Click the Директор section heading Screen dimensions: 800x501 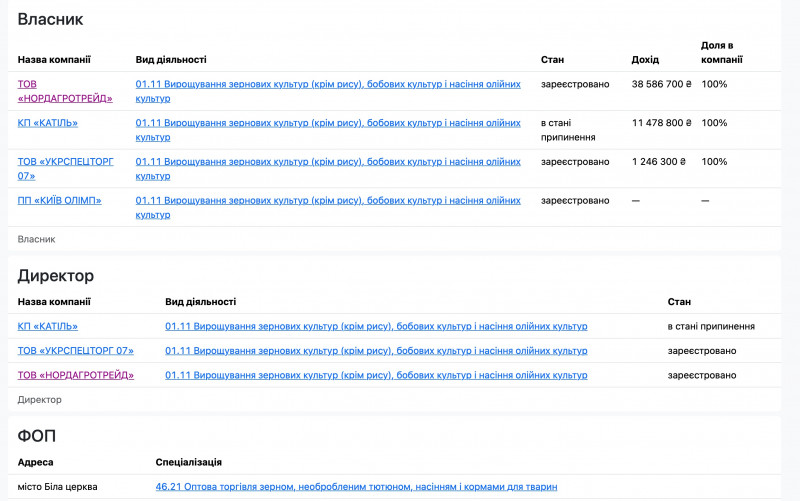(x=56, y=275)
